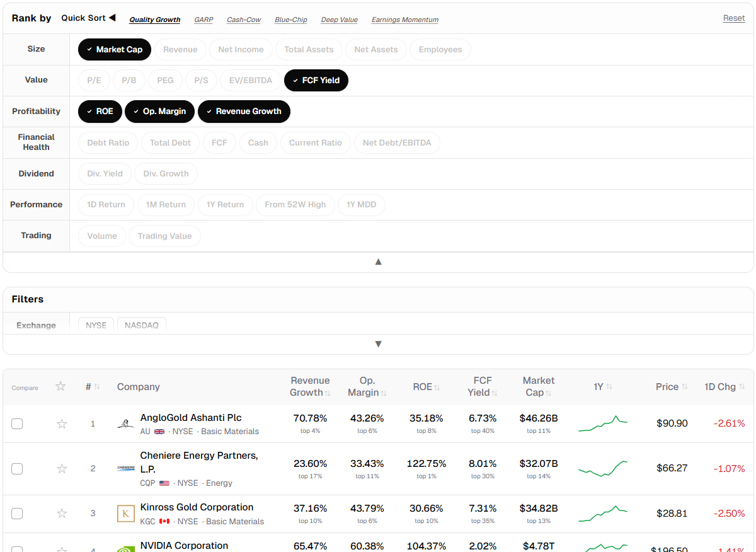Viewport: 756px width, 552px height.
Task: Sort by Op. Margin column
Action: point(367,386)
